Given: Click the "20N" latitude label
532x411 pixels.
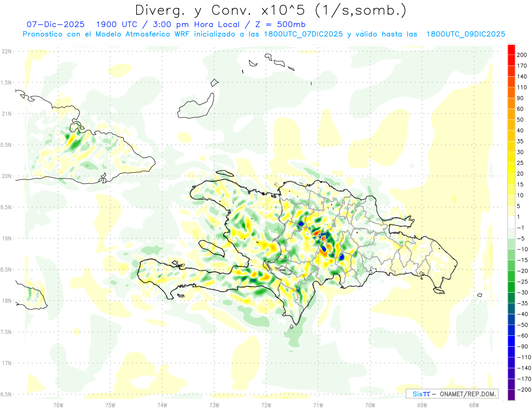Looking at the screenshot, I should [7, 176].
